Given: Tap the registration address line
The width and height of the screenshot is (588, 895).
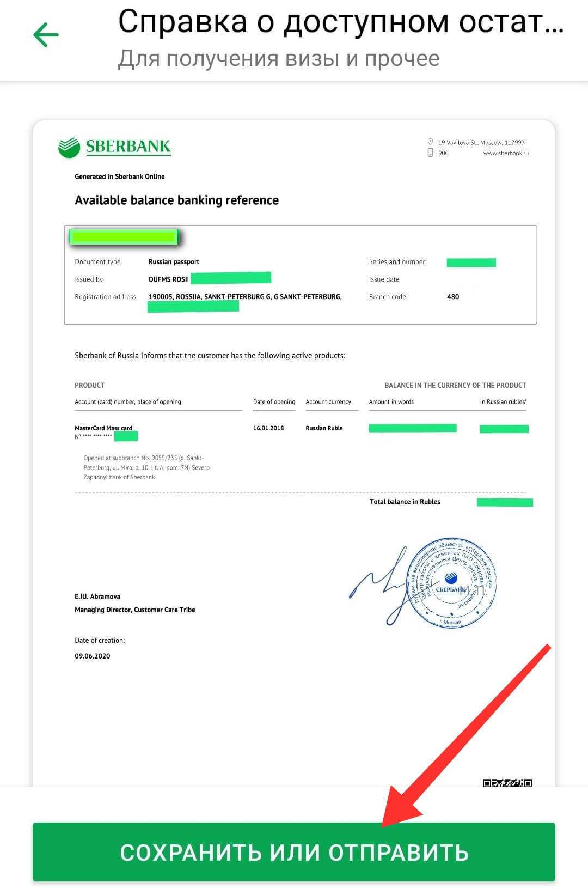Looking at the screenshot, I should tap(245, 297).
